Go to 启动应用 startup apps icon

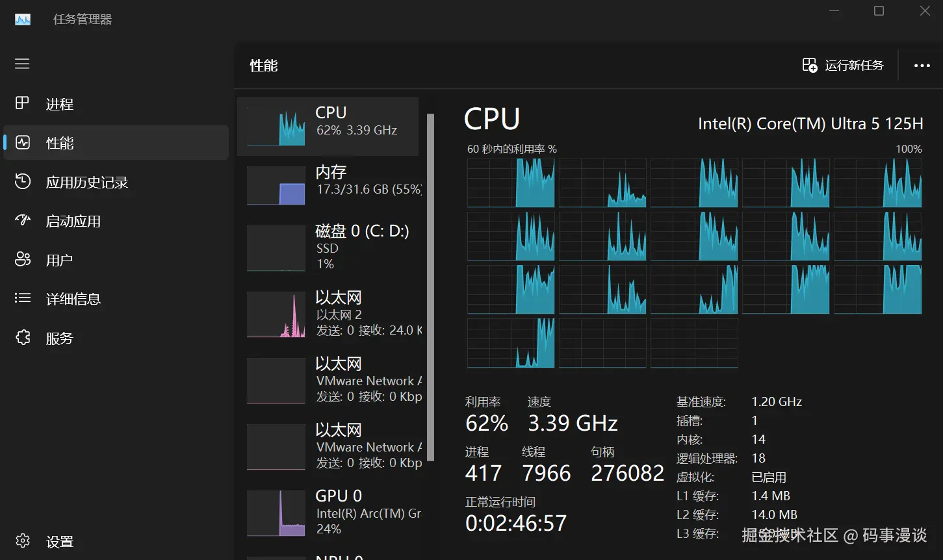point(23,221)
